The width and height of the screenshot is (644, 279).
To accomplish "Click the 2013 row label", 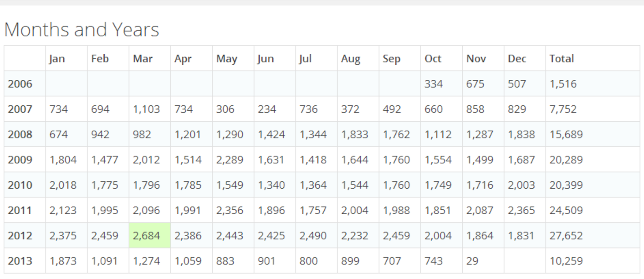I will coord(20,261).
